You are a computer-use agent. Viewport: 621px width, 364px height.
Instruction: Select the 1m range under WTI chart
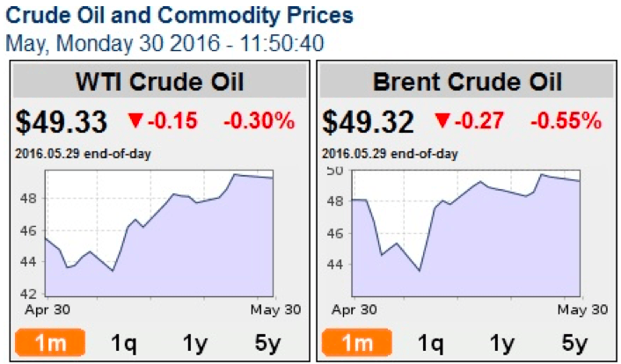click(48, 342)
